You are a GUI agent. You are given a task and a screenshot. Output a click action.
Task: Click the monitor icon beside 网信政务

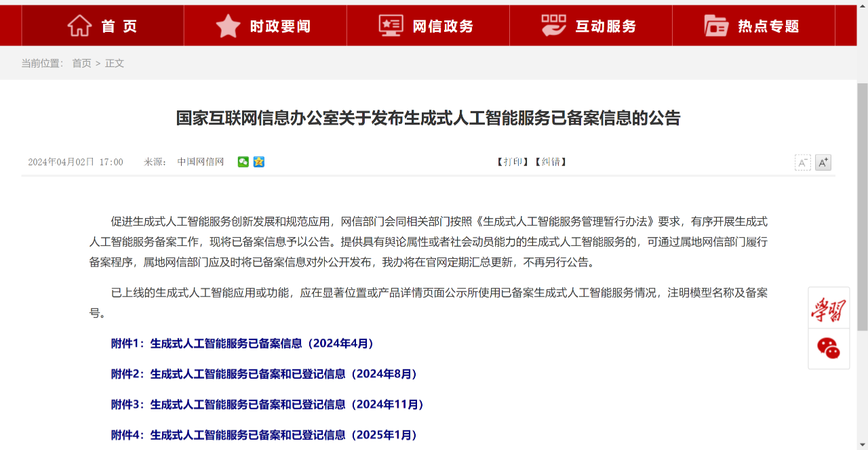(x=391, y=26)
